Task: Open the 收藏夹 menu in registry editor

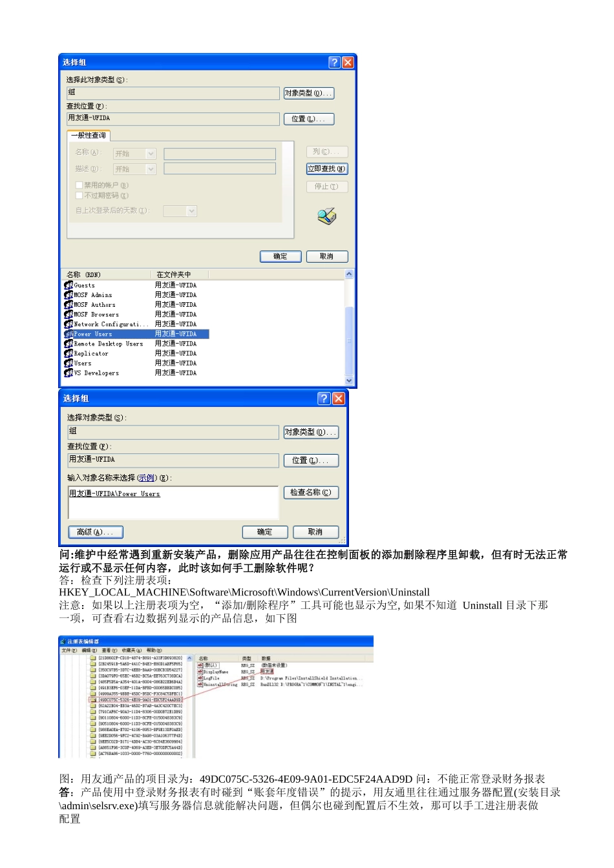Action: pos(132,650)
